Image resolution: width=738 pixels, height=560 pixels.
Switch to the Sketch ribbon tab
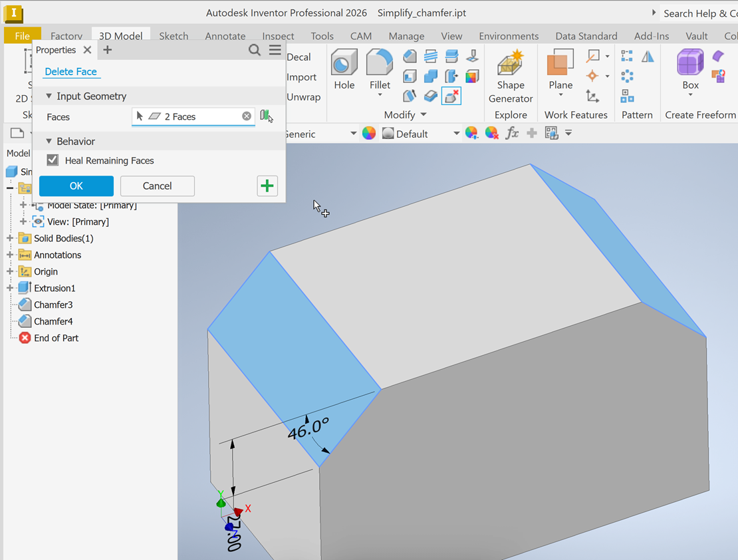174,36
